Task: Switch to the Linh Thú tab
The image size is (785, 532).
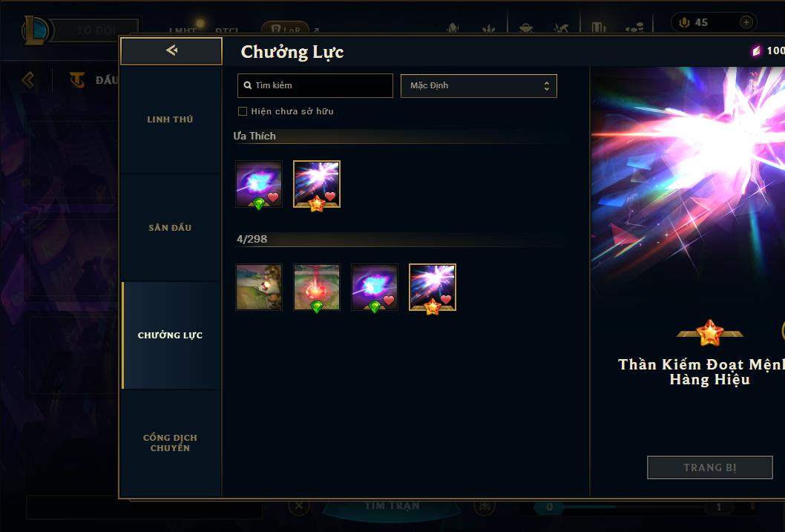Action: coord(170,119)
